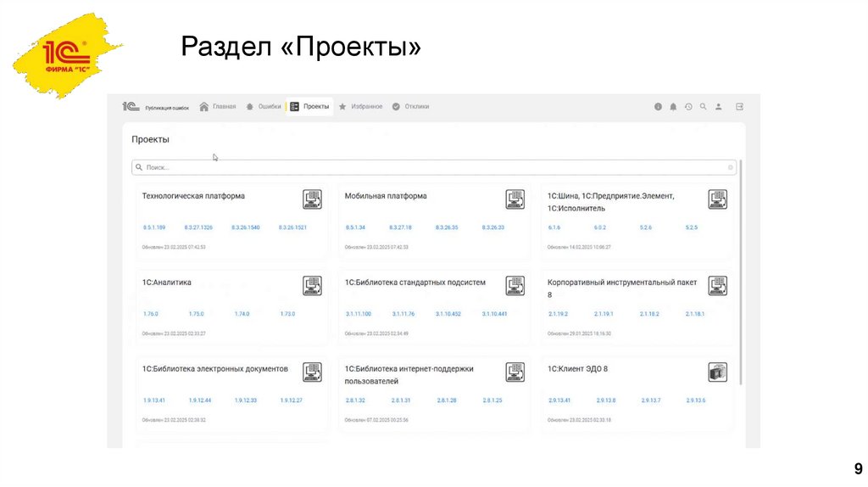
Task: Open the user profile icon
Action: click(x=719, y=106)
